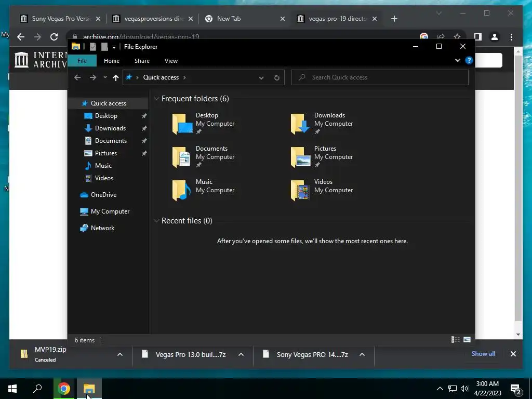Switch to the Home ribbon tab
This screenshot has height=399, width=532.
112,61
